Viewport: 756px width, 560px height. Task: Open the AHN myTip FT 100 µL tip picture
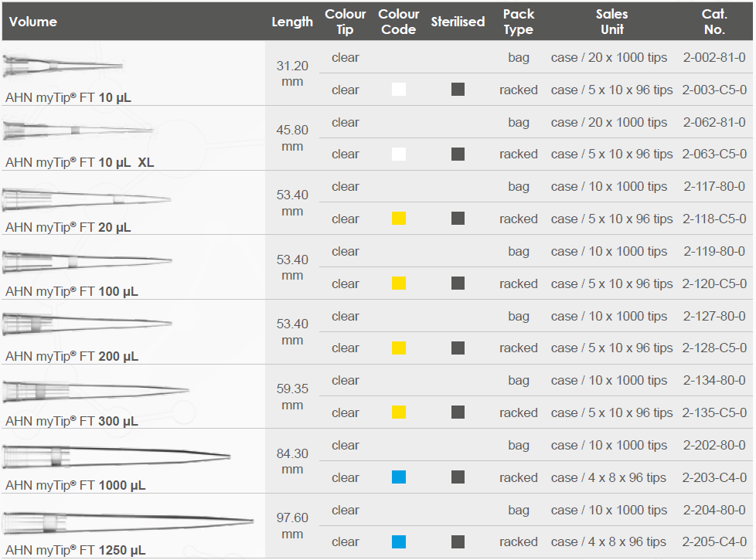[87, 262]
